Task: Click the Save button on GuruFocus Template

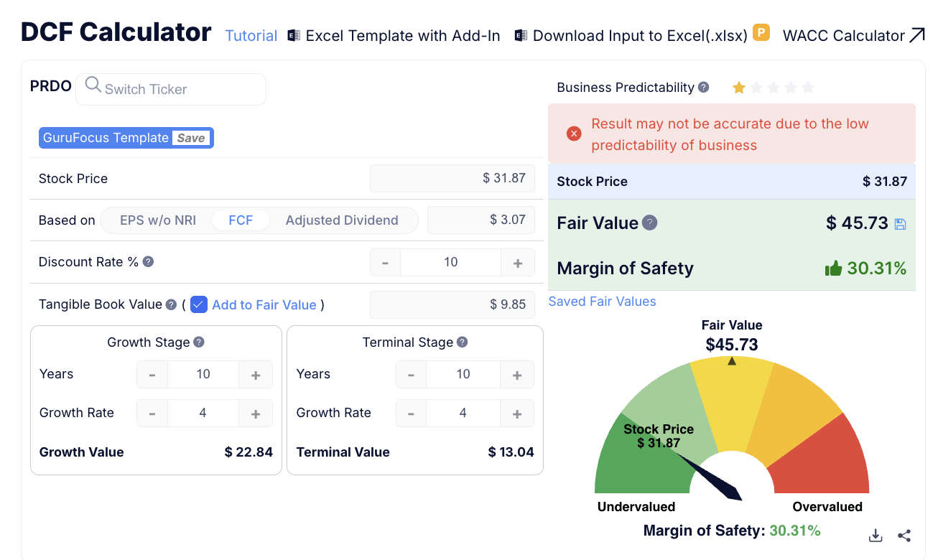Action: coord(191,138)
